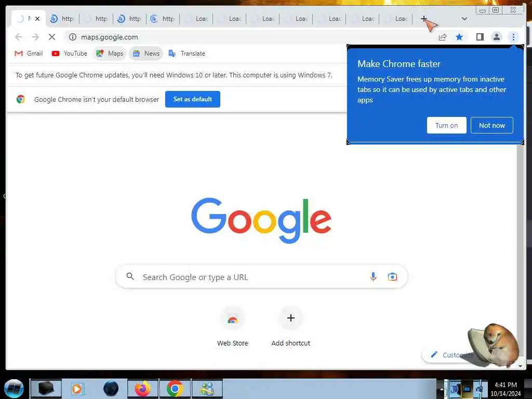Open the black box taskbar icon
The image size is (532, 399).
point(46,389)
